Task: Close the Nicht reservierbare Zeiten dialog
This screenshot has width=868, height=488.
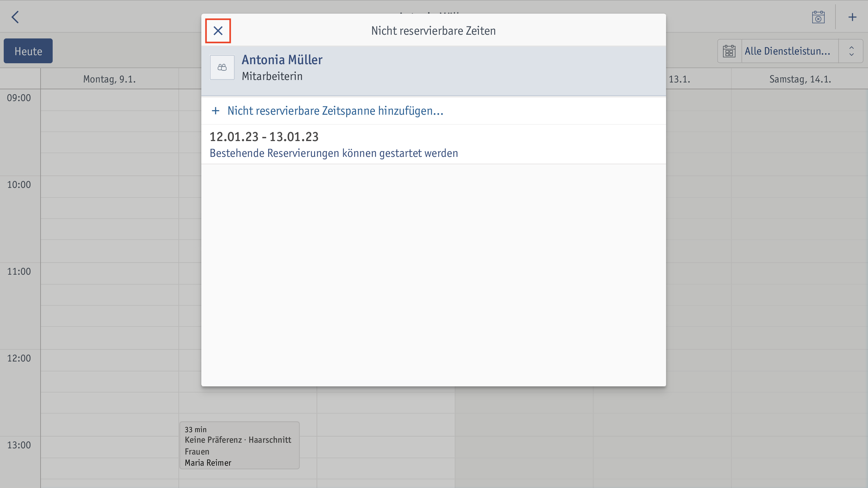Action: pyautogui.click(x=218, y=31)
